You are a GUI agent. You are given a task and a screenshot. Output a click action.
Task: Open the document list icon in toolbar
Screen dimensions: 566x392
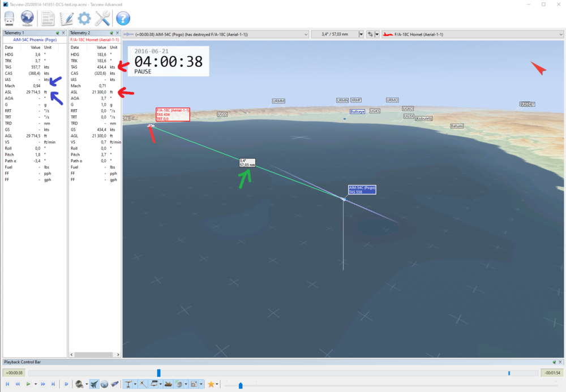pyautogui.click(x=48, y=19)
